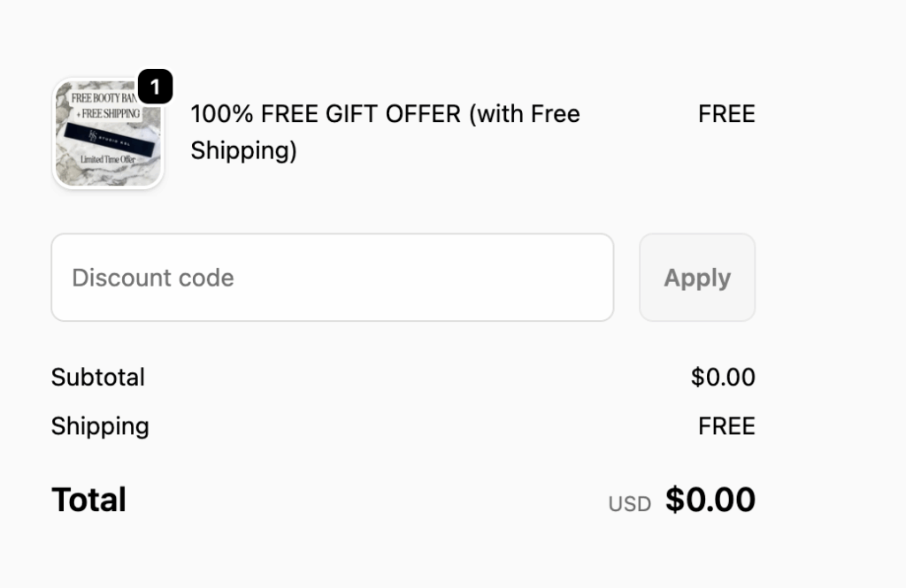Screen dimensions: 906x588
Task: Open the free gift product thumbnail
Action: 108,134
